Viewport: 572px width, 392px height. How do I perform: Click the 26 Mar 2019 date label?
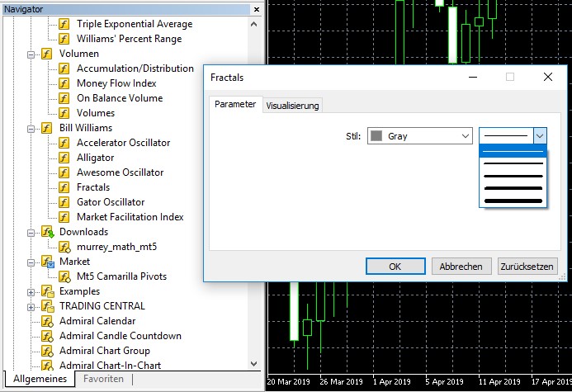[x=341, y=382]
